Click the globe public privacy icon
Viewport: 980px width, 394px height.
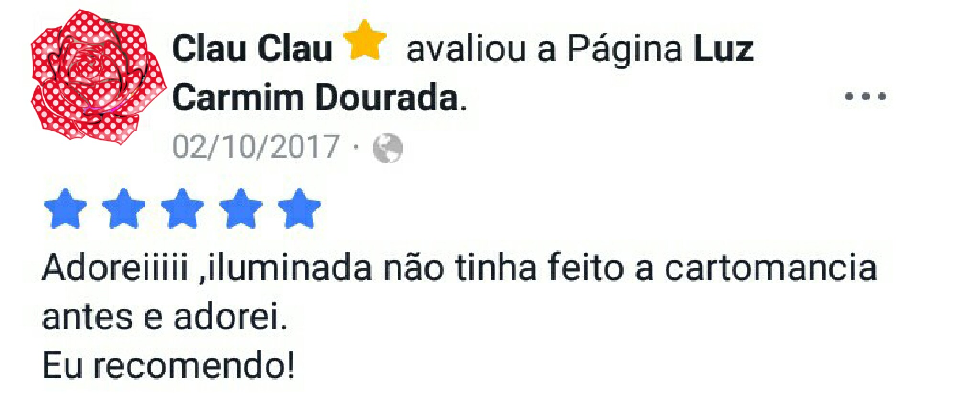point(388,148)
